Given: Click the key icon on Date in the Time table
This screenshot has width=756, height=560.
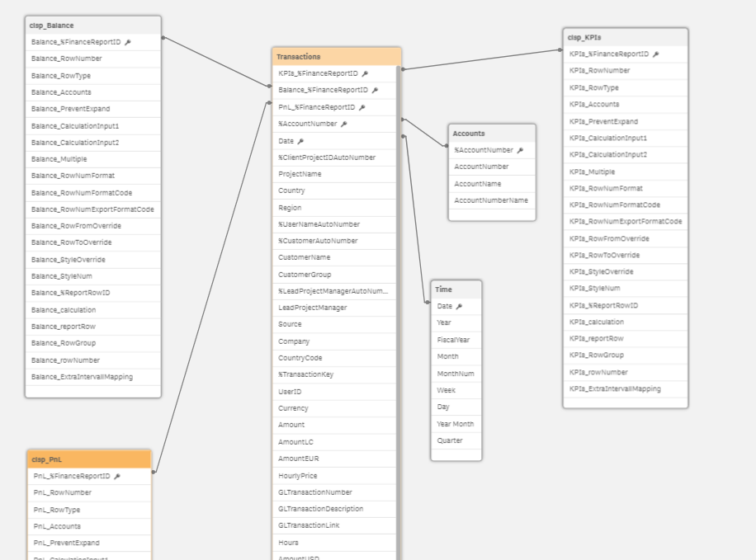Looking at the screenshot, I should (459, 306).
